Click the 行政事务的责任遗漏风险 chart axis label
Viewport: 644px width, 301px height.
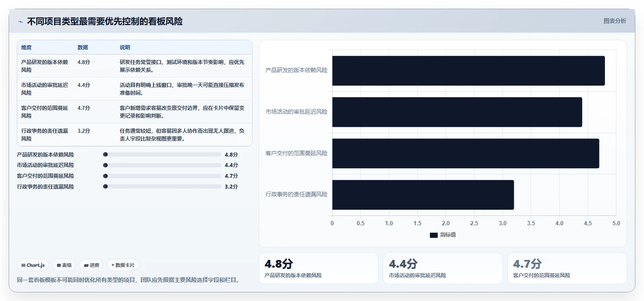tap(296, 194)
